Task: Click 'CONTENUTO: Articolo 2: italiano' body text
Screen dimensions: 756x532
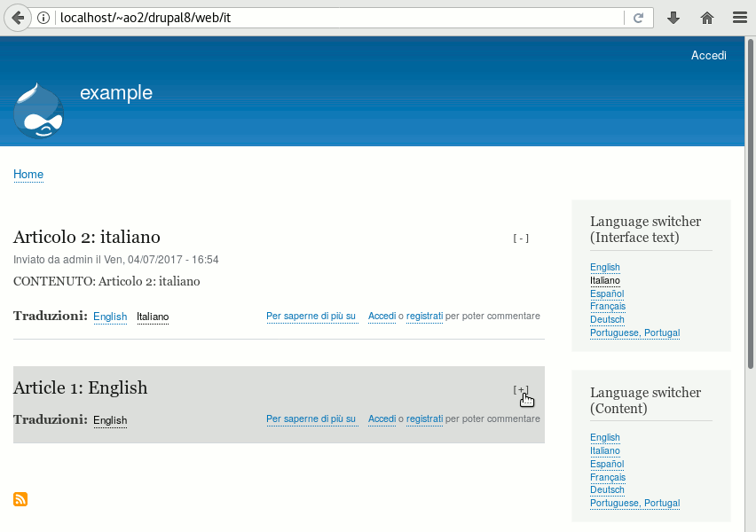Action: [x=106, y=281]
